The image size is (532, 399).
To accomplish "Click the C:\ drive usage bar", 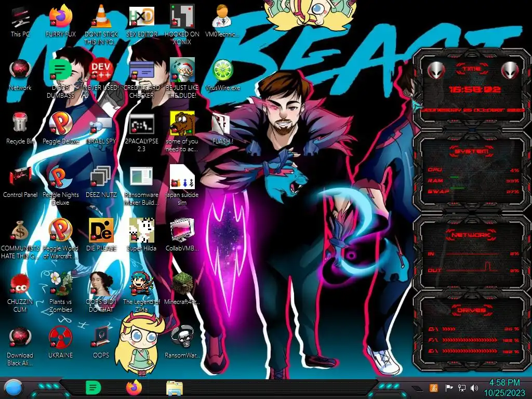I will (473, 329).
